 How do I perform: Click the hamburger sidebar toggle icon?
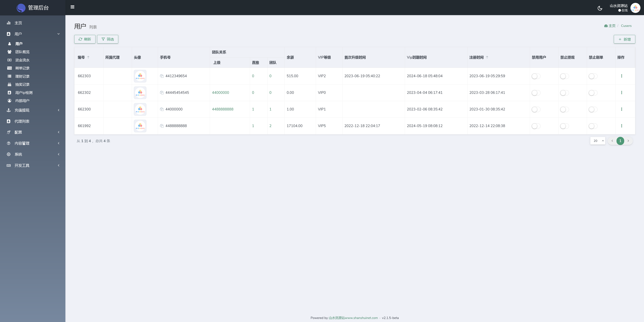click(72, 7)
